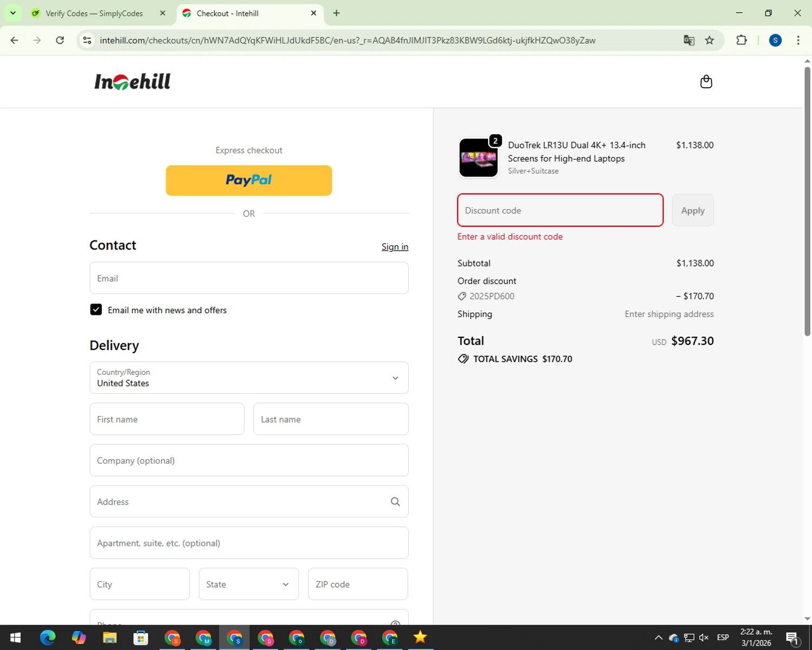Viewport: 812px width, 650px height.
Task: Close the Verify Codes SimplyCodes tab
Action: tap(162, 13)
